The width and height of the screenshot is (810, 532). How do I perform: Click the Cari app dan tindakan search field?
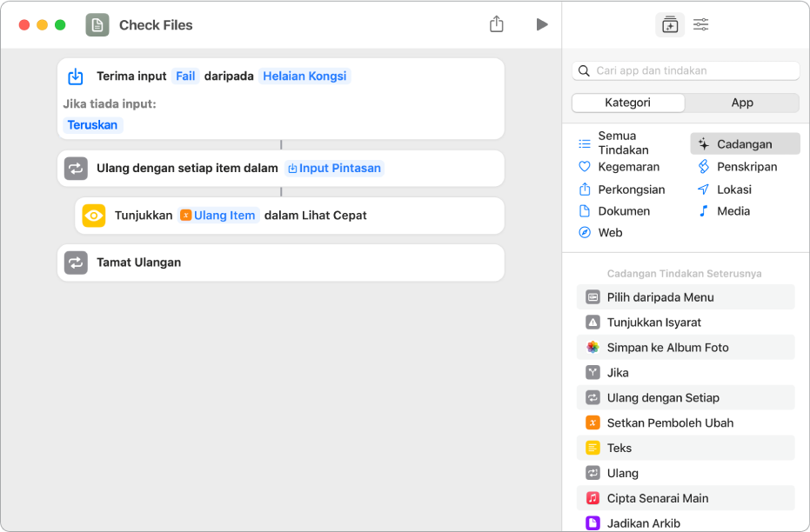click(x=692, y=70)
